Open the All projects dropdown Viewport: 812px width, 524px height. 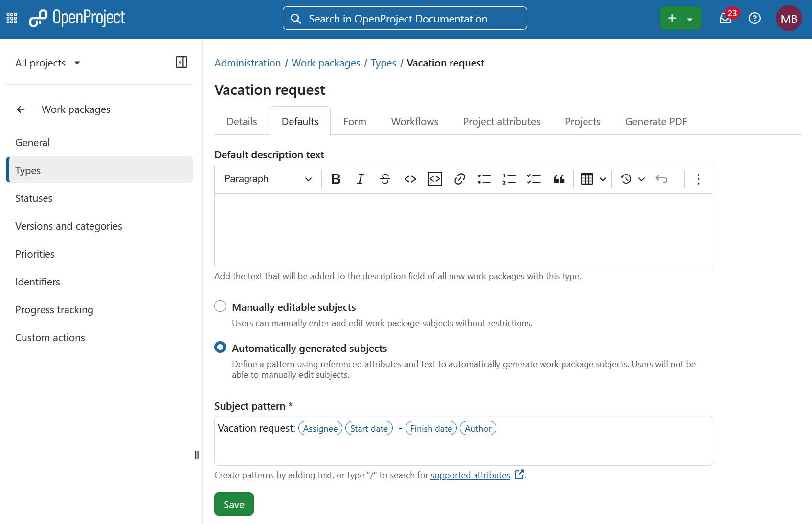pyautogui.click(x=47, y=63)
